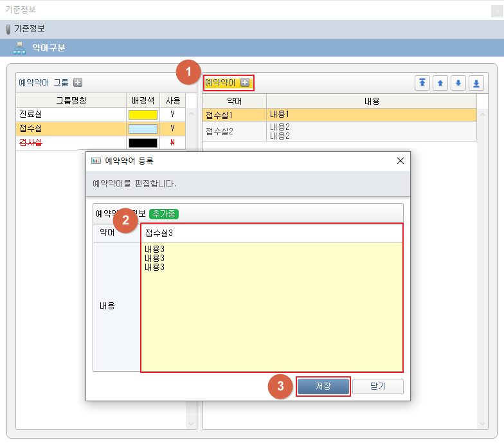504x445 pixels.
Task: Click the 예약약어 등록 dialog title icon
Action: coord(96,161)
